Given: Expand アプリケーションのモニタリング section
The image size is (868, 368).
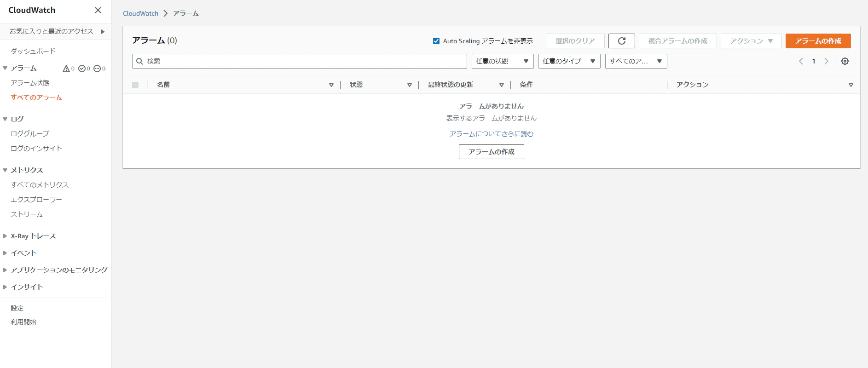Looking at the screenshot, I should coord(5,270).
